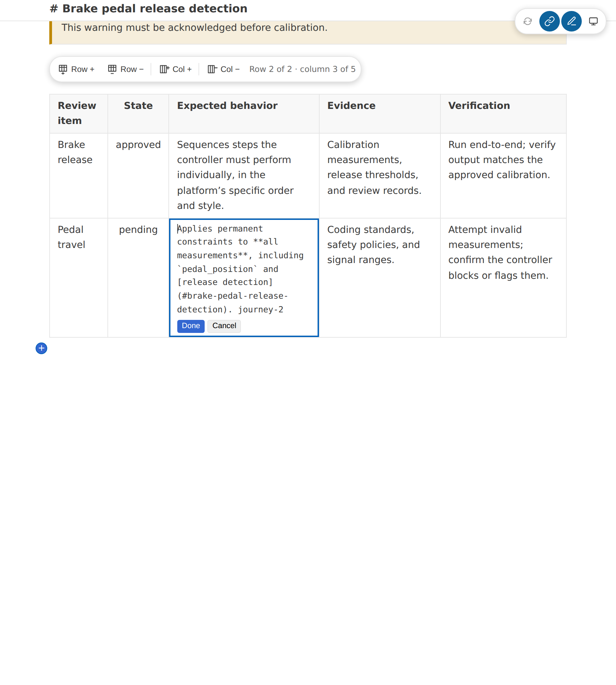Click the warning acknowledgment callout text
The width and height of the screenshot is (616, 685).
(x=194, y=27)
